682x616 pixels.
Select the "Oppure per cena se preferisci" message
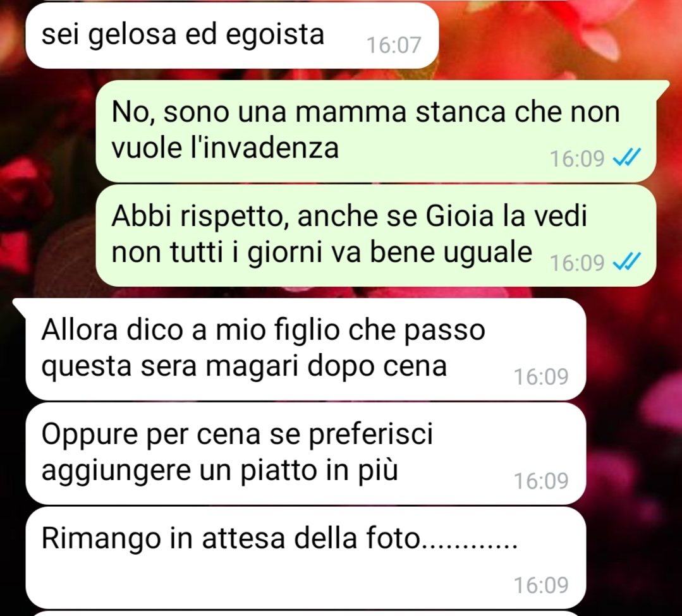point(306,454)
